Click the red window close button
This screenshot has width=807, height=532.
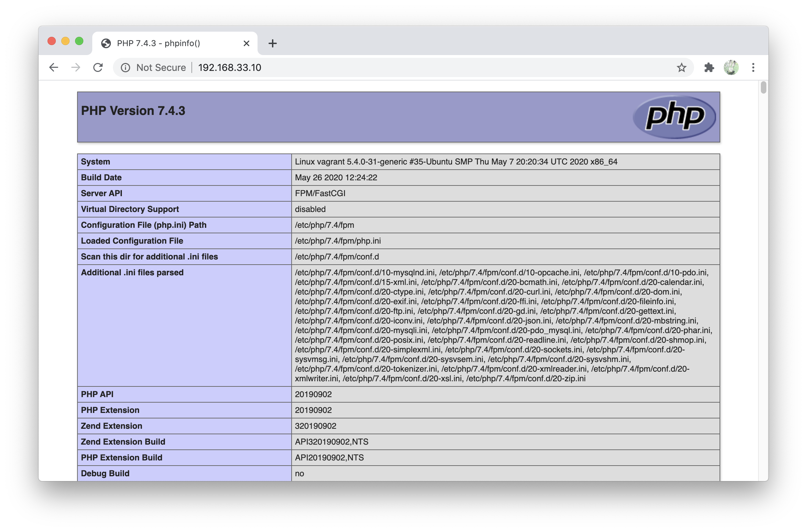[52, 41]
